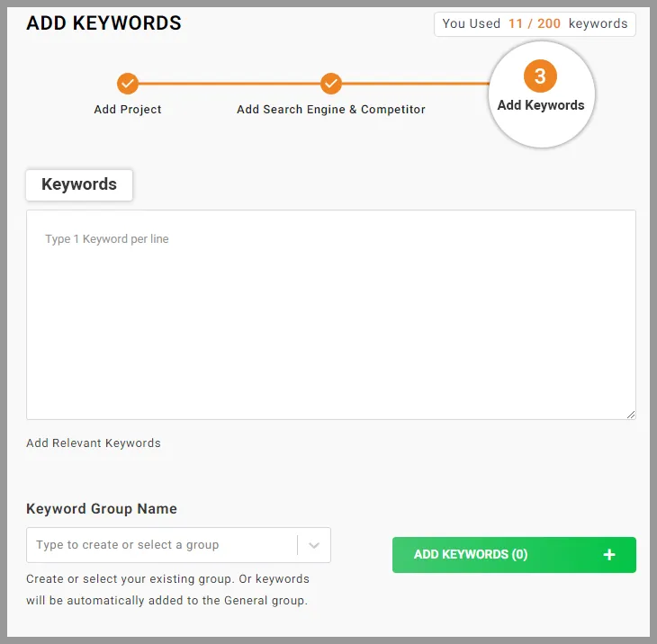This screenshot has height=644, width=657.
Task: Click the ADD KEYWORDS page heading
Action: point(103,23)
